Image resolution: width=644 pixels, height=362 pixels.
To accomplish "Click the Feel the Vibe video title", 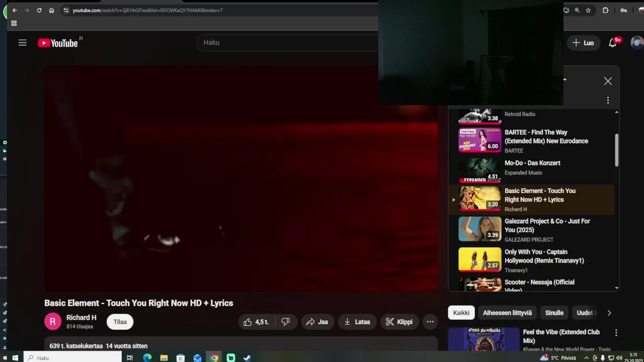I will 561,336.
